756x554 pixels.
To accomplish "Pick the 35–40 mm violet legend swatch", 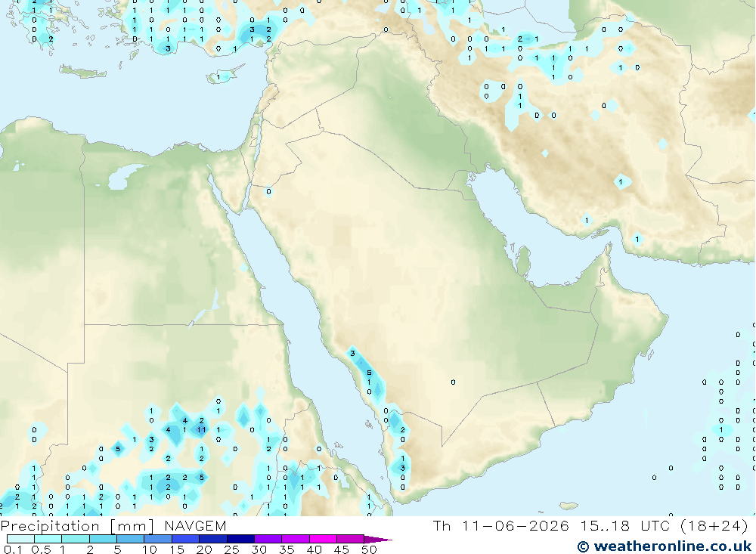I will pos(296,539).
